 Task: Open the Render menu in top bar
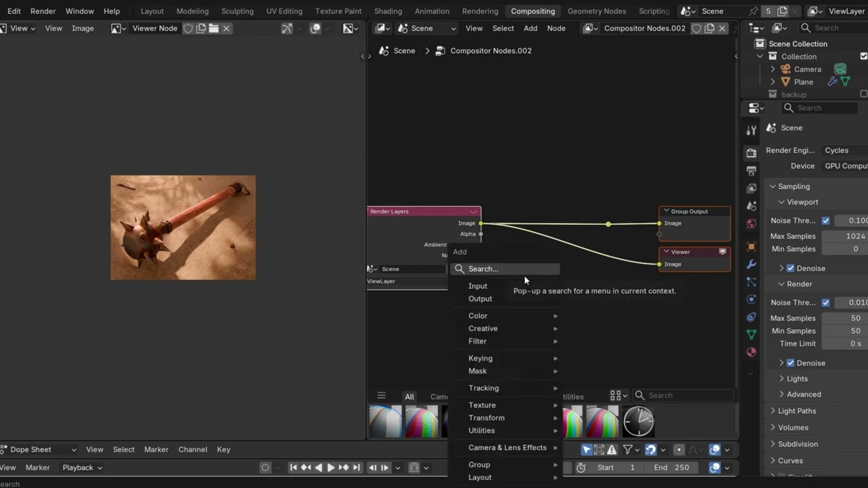(x=43, y=12)
